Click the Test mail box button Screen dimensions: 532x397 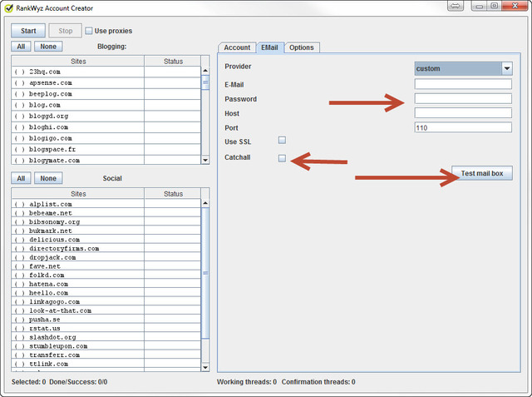point(482,173)
